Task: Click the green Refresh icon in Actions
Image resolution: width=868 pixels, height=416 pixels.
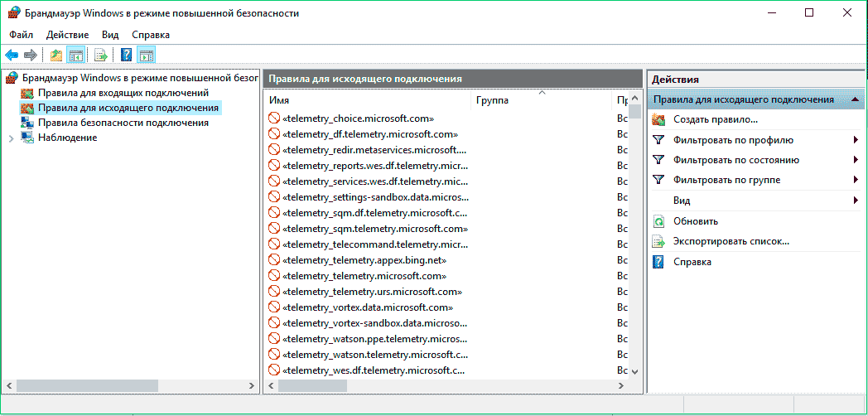Action: pyautogui.click(x=658, y=221)
